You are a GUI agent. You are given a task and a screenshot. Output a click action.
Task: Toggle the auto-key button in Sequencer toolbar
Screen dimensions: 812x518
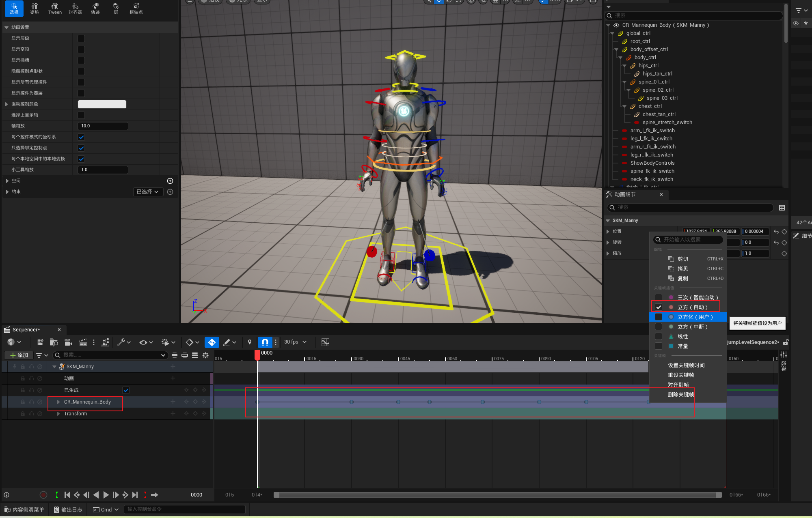point(212,342)
